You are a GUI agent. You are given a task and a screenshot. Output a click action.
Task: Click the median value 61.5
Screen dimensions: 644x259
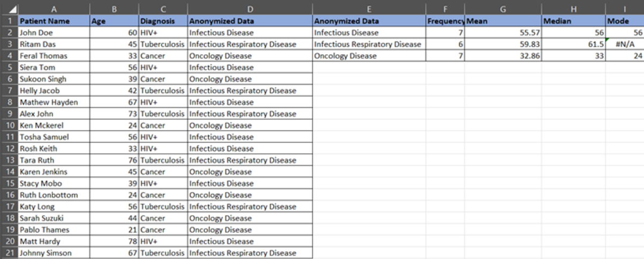573,45
